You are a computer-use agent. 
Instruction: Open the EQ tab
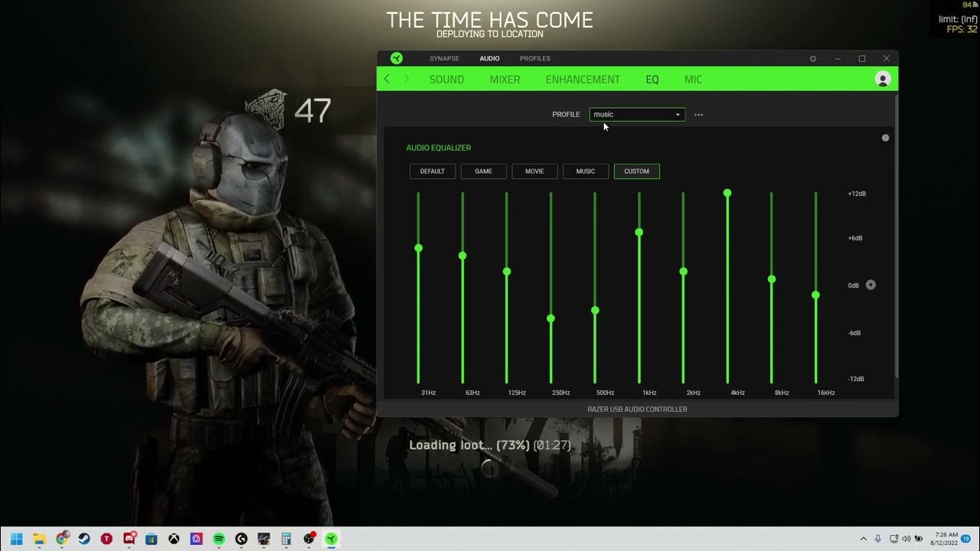[x=652, y=80]
